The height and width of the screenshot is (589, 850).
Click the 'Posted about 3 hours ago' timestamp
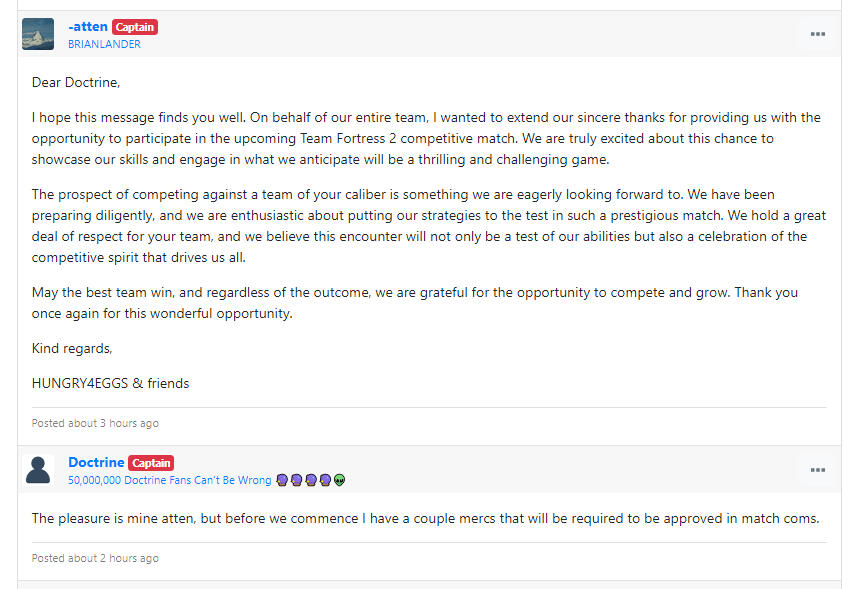[x=95, y=423]
